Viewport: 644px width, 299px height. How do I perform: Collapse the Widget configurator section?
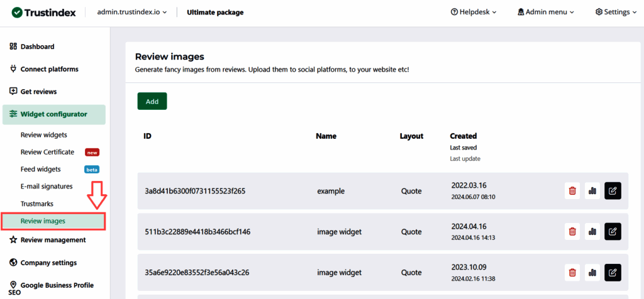[53, 114]
